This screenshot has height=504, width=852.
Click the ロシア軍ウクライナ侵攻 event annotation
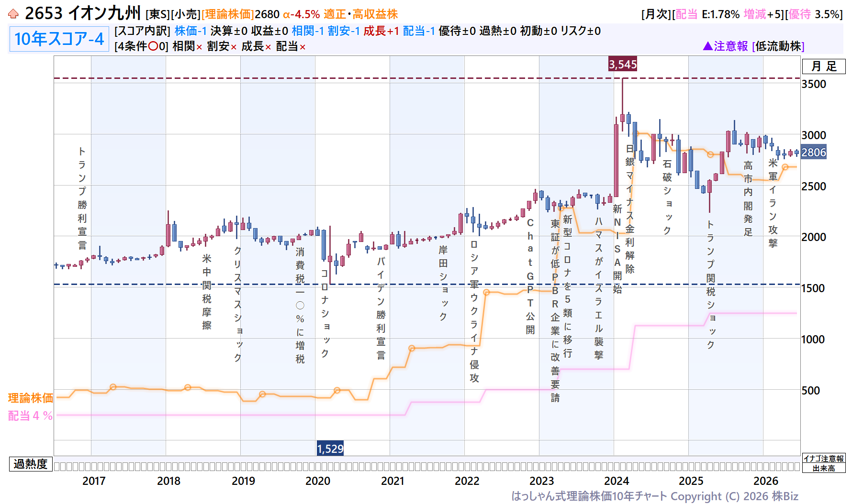point(474,311)
